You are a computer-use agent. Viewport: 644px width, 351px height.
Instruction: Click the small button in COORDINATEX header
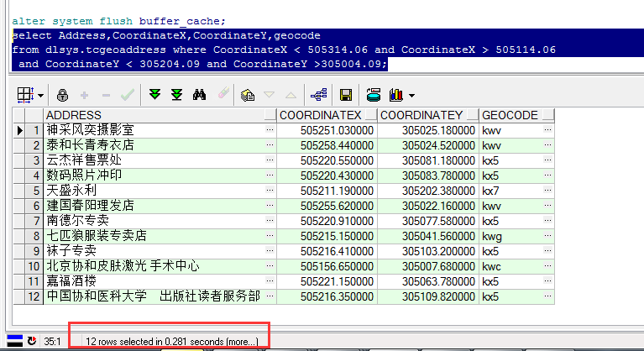point(371,115)
